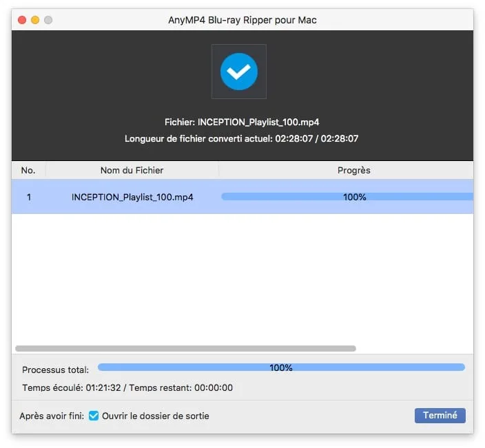
Task: Click the Terminé button
Action: click(440, 415)
